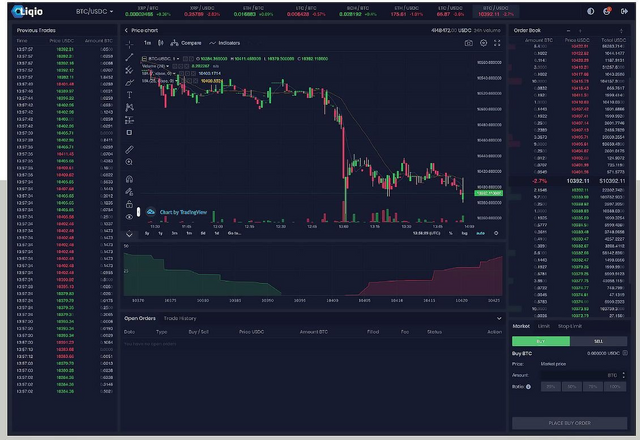Toggle lock all drawing tools
This screenshot has width=640, height=440.
[x=129, y=204]
